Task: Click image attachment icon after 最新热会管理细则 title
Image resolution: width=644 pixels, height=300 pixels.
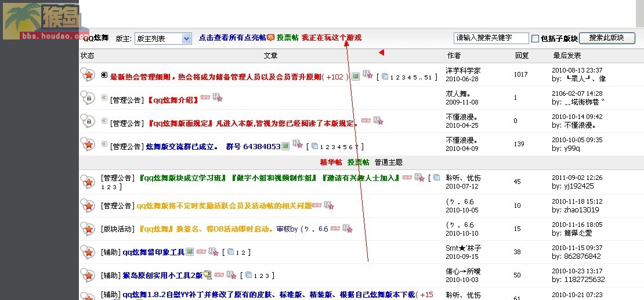Action: pyautogui.click(x=356, y=76)
